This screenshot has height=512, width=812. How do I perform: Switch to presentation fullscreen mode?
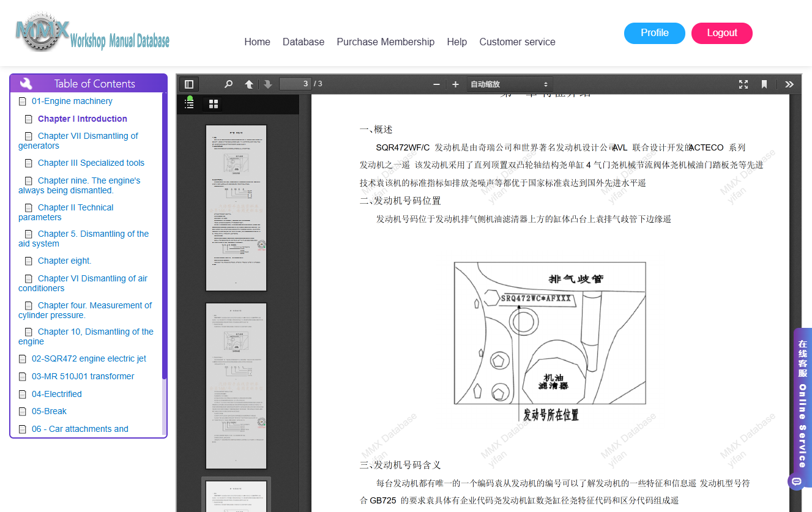tap(743, 84)
